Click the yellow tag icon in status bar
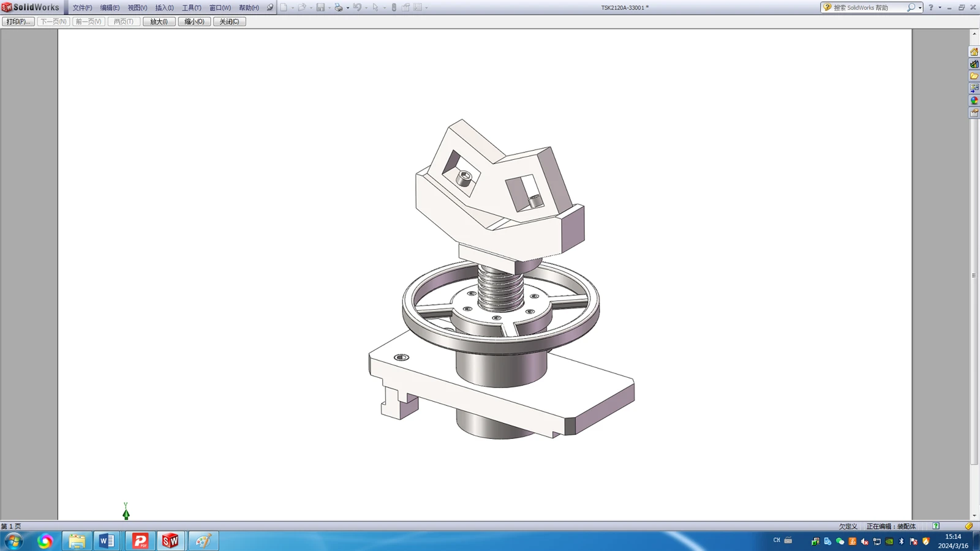 pyautogui.click(x=969, y=526)
